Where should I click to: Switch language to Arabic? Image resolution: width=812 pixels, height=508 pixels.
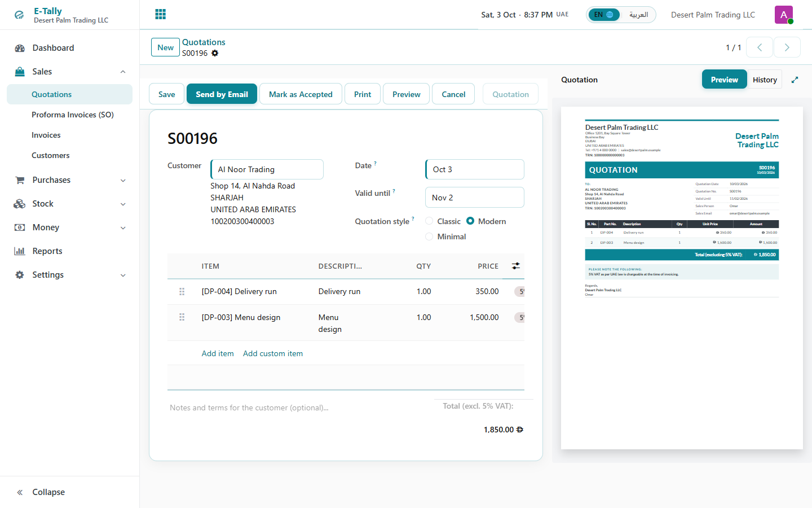(x=638, y=15)
